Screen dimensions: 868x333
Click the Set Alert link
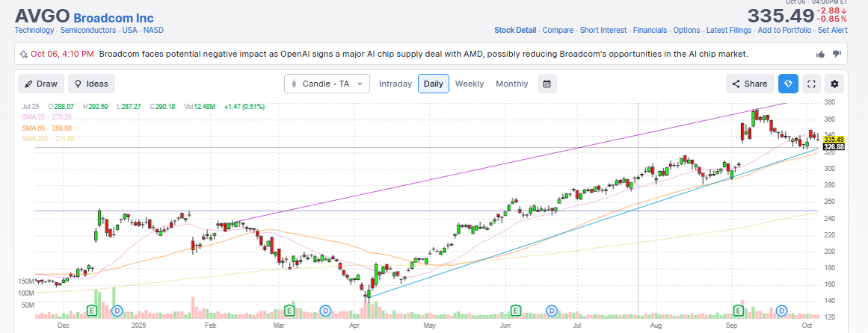click(x=832, y=31)
